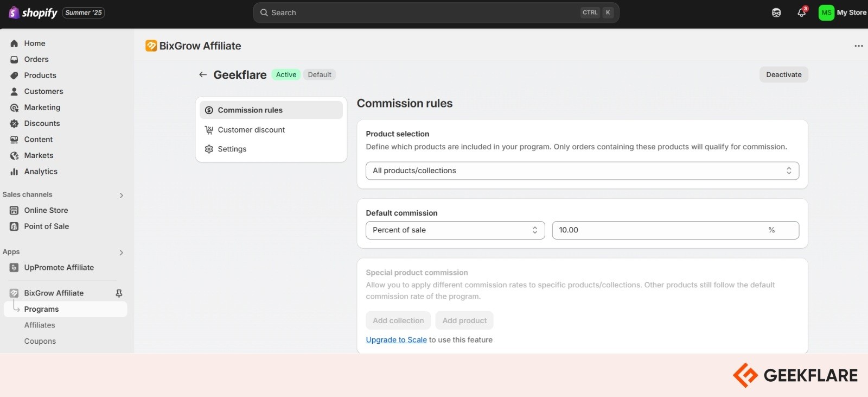Unpin BixGrow Affiliate with pin icon

119,293
